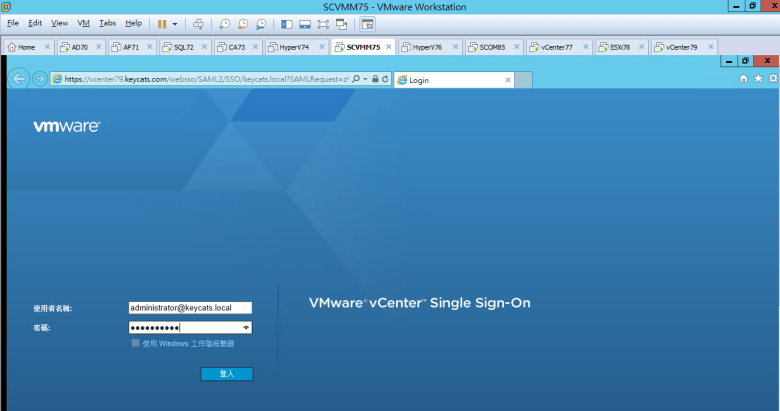Open IE Favorites star icon

click(759, 78)
